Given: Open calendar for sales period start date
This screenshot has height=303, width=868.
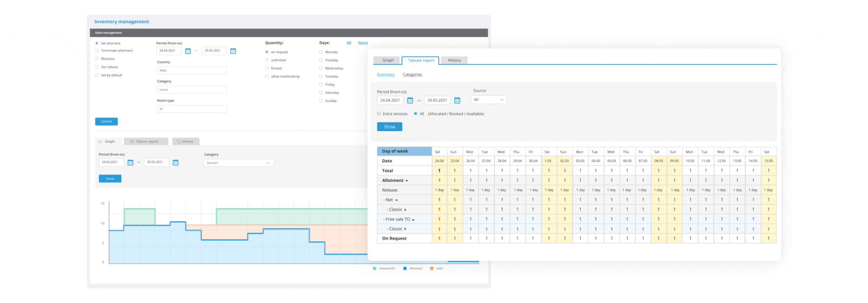Looking at the screenshot, I should pos(188,51).
